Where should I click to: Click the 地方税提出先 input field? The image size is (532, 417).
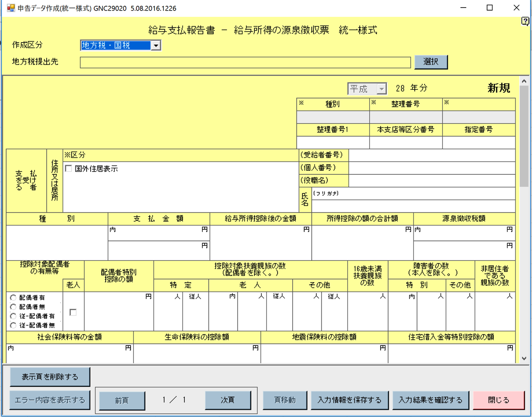click(245, 63)
